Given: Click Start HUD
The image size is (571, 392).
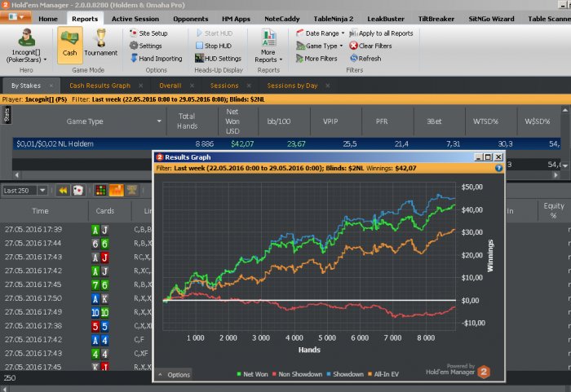Looking at the screenshot, I should pos(215,33).
